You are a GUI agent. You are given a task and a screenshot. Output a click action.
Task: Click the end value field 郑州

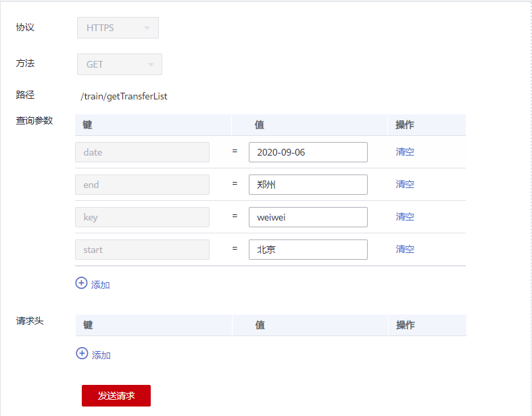pyautogui.click(x=308, y=185)
